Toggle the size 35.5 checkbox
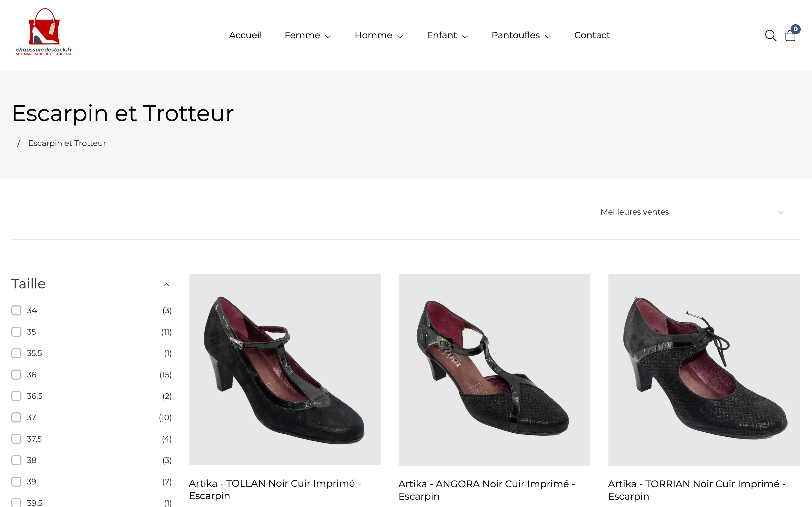 pyautogui.click(x=16, y=353)
